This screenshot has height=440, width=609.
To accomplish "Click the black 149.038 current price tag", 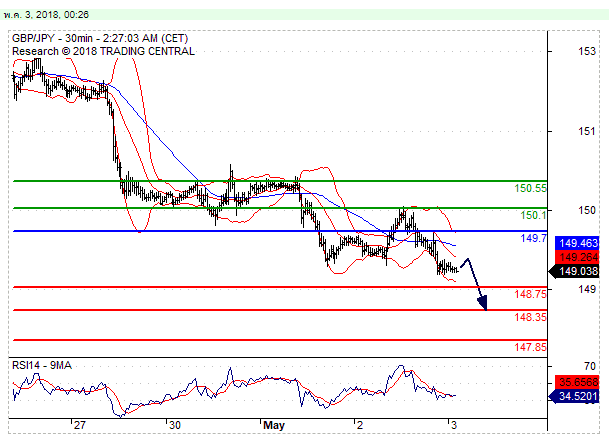I will click(x=575, y=271).
